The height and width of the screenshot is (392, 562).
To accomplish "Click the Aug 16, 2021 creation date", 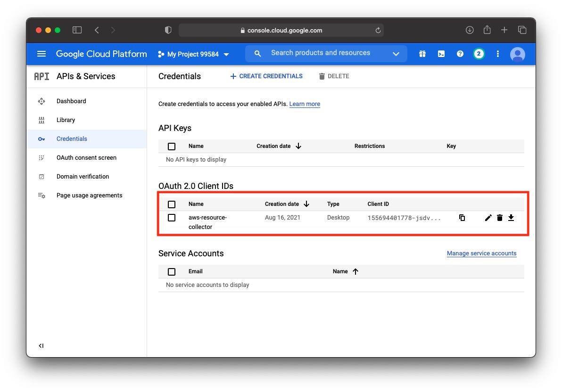I will point(282,218).
